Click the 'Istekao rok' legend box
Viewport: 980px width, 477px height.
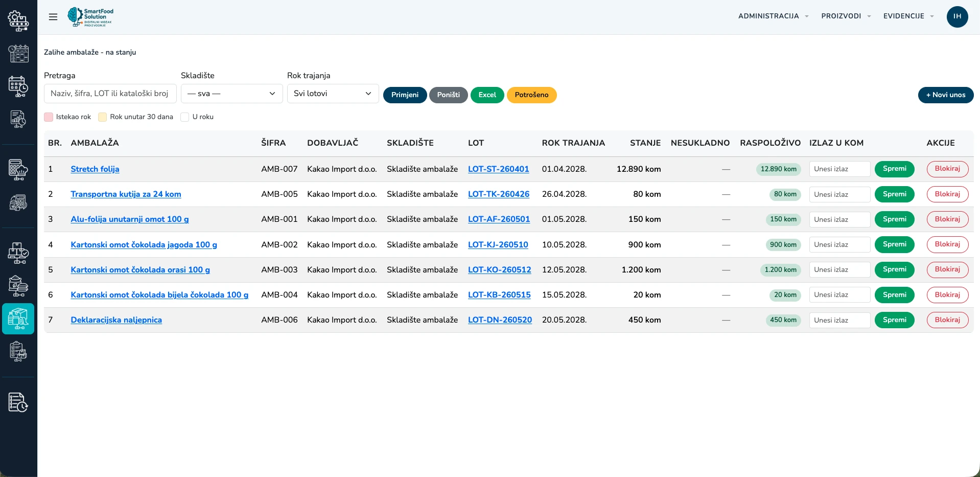click(49, 117)
